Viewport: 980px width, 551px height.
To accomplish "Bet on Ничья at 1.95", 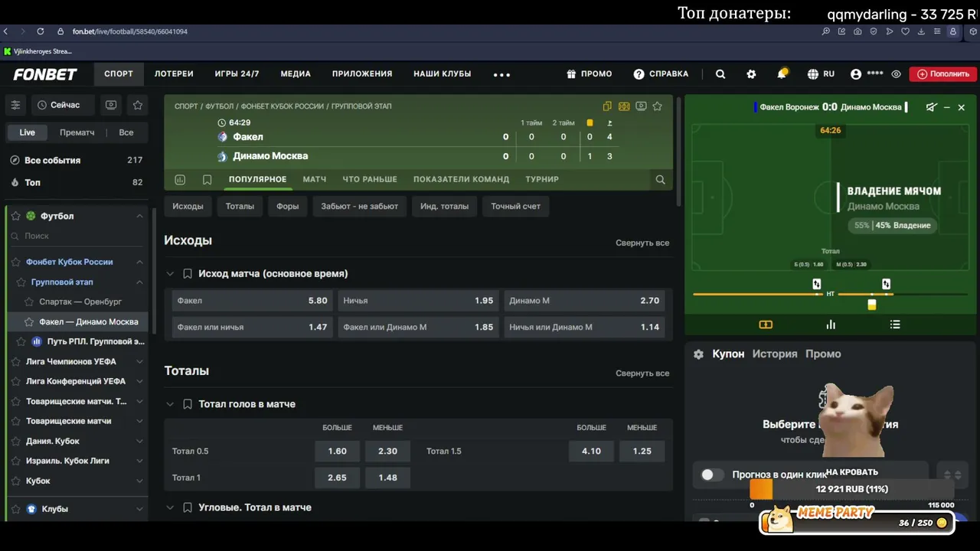I will [418, 301].
